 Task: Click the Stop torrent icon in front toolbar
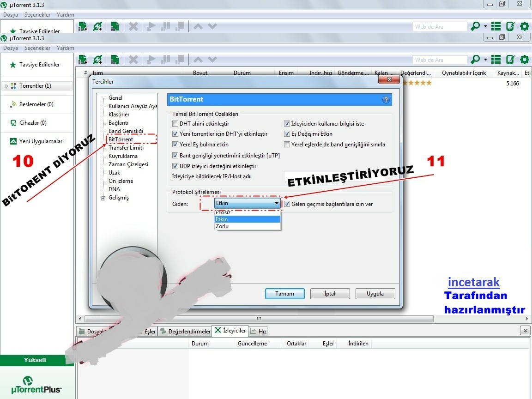[180, 60]
